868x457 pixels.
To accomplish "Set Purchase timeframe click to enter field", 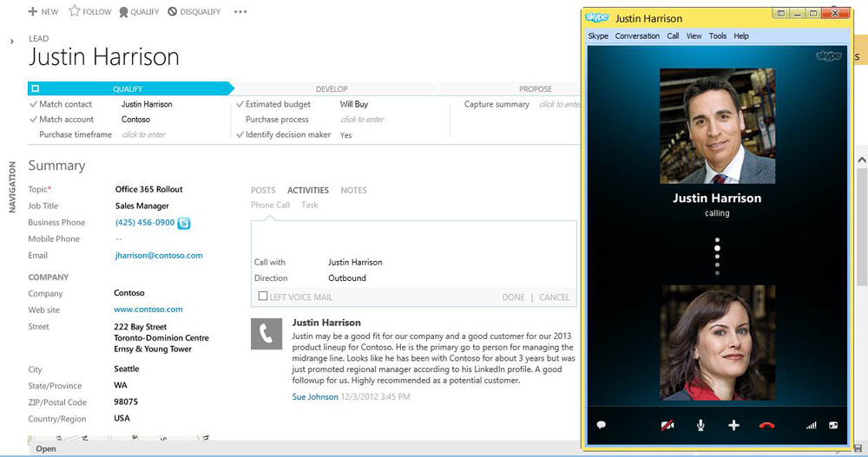I will pos(143,135).
